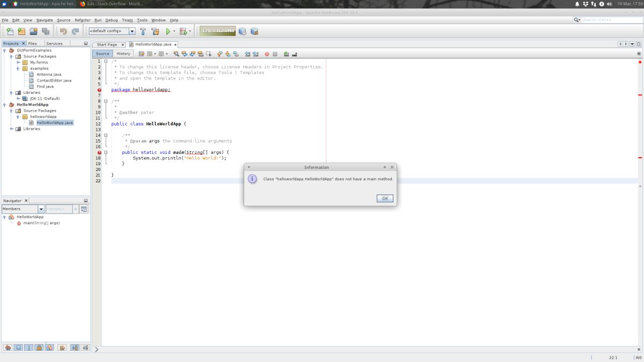This screenshot has height=362, width=644.
Task: Click the Stop Macro Recording icon
Action: coord(275,54)
